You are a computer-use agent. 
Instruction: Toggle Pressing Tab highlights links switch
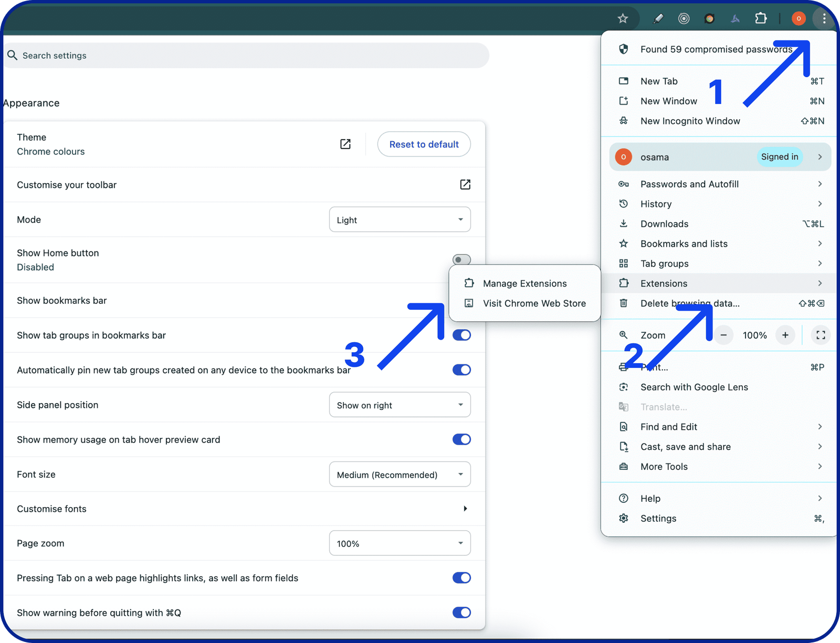click(461, 578)
